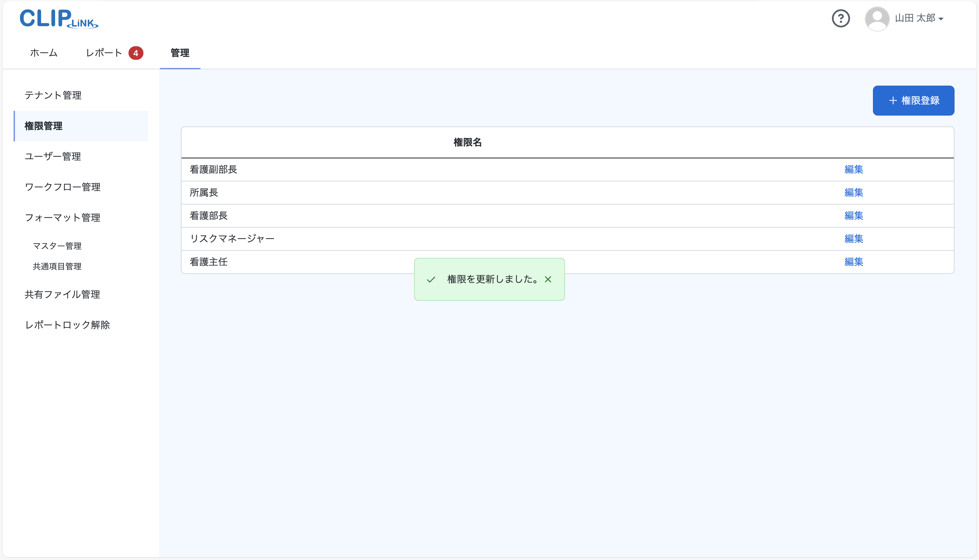979x560 pixels.
Task: Select 権限管理 in the sidebar
Action: coord(43,126)
